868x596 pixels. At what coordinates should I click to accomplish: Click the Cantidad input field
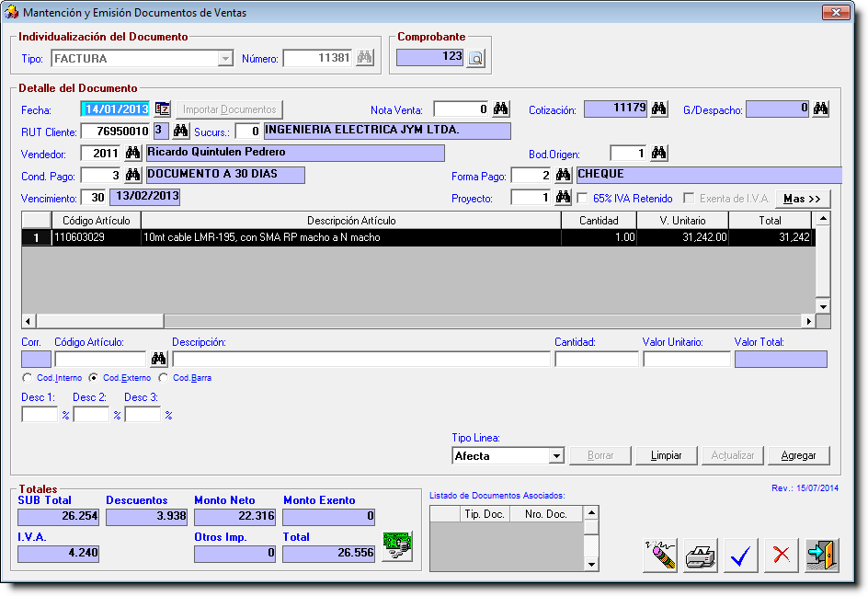click(597, 359)
